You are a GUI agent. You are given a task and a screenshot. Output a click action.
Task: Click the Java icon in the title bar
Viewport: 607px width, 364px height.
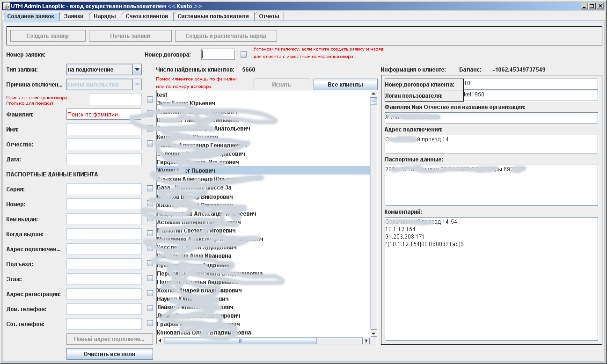tap(6, 6)
